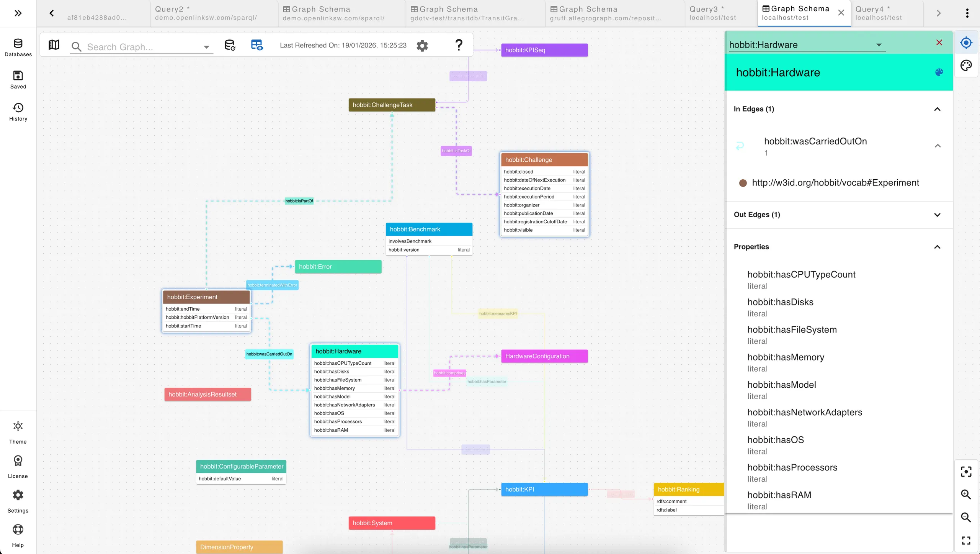980x554 pixels.
Task: Collapse the Properties section
Action: (x=938, y=247)
